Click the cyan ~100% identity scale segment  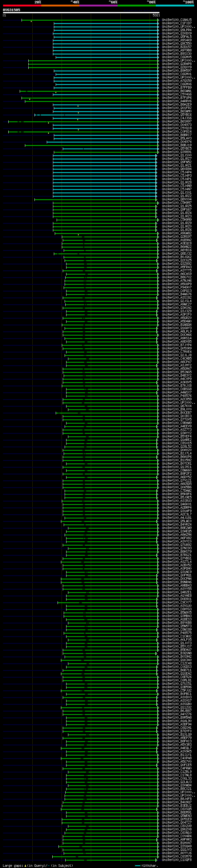pos(175,6)
